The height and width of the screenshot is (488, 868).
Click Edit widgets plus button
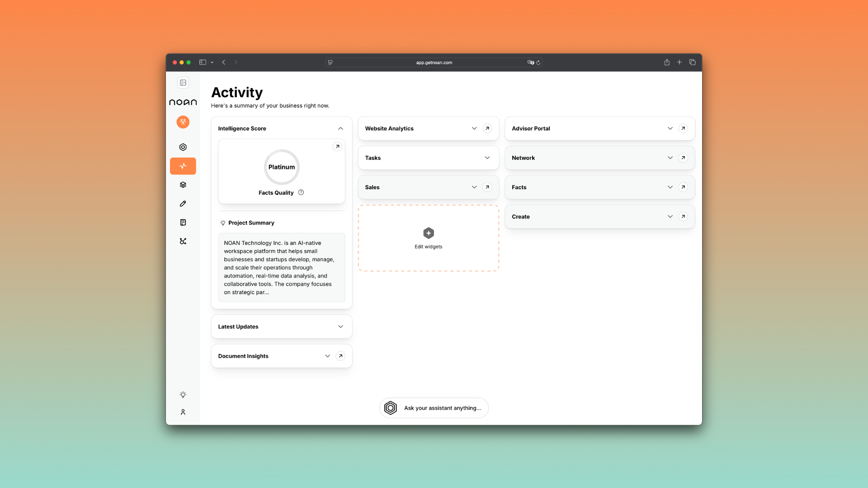pyautogui.click(x=428, y=233)
